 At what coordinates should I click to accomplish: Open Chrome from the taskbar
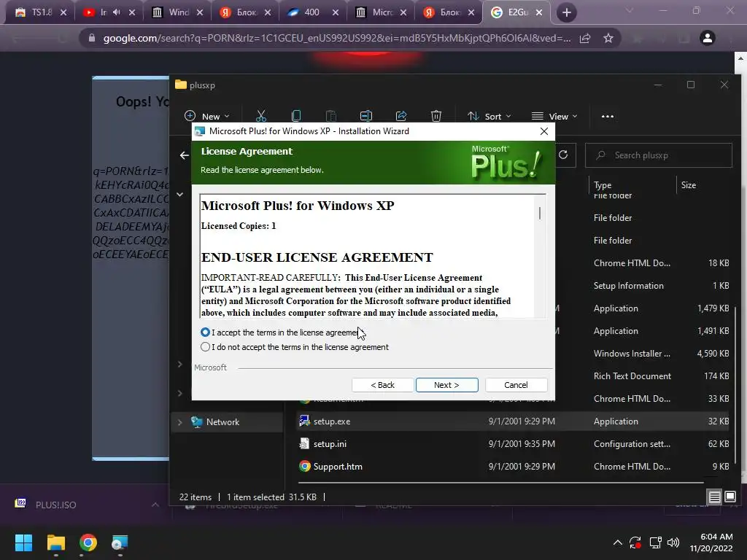pos(88,542)
